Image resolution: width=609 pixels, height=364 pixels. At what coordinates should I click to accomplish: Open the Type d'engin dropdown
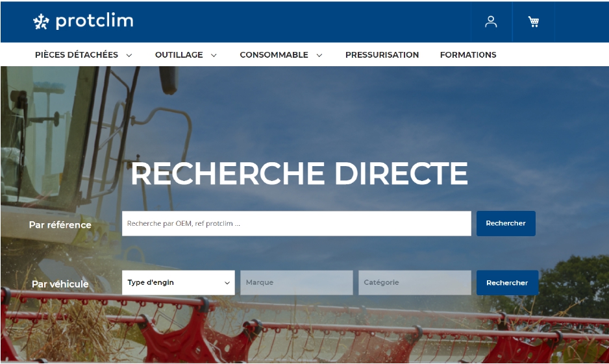coord(179,282)
